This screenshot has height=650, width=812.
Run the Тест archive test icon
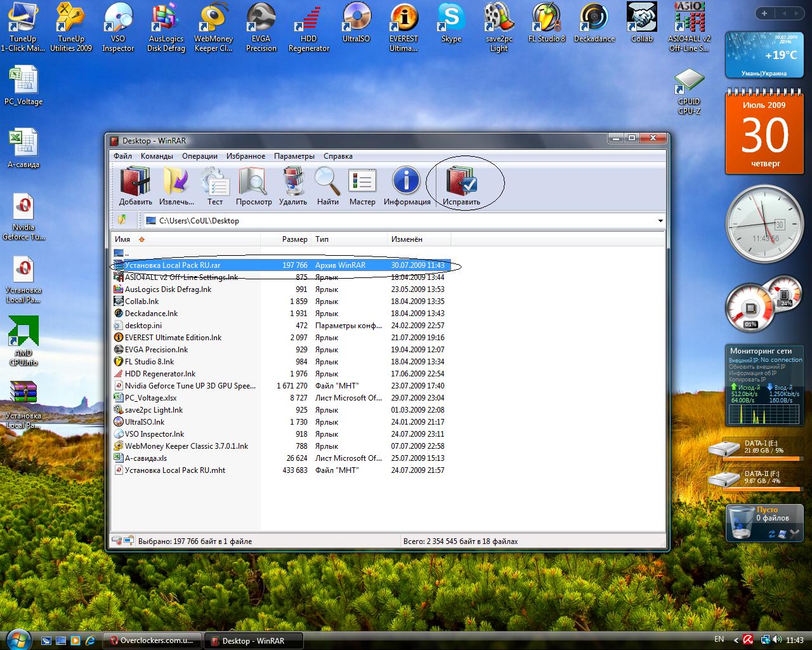(215, 186)
